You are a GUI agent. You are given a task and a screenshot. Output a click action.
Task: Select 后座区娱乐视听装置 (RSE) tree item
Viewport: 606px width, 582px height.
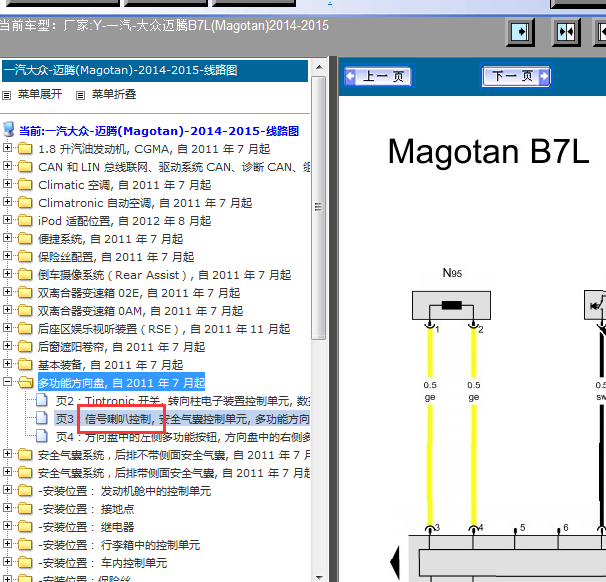click(164, 329)
